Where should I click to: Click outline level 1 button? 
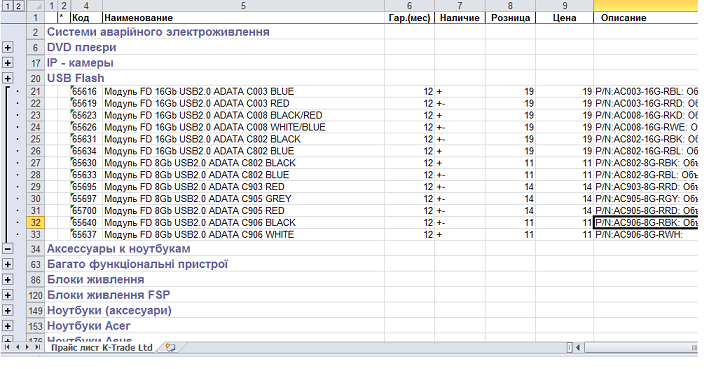coord(7,6)
